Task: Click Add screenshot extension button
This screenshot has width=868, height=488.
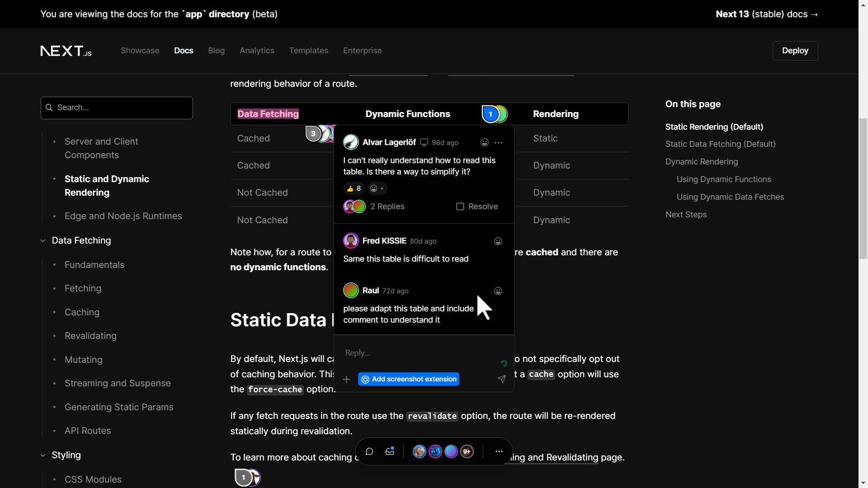Action: point(409,379)
